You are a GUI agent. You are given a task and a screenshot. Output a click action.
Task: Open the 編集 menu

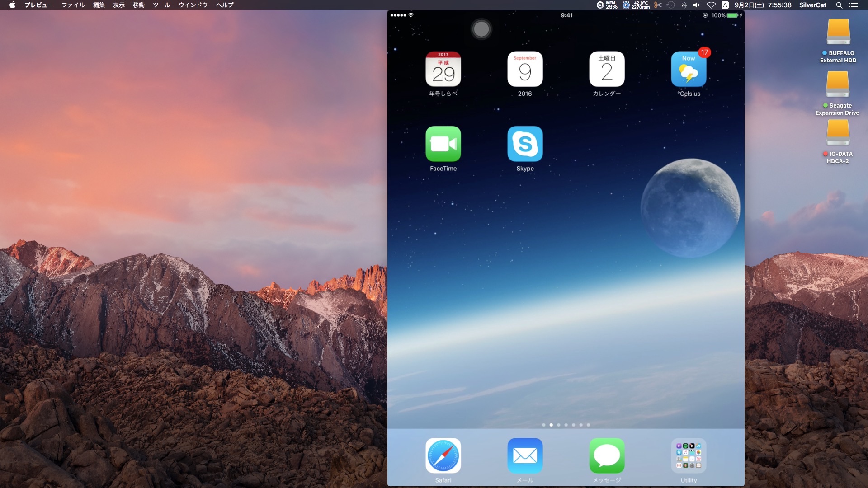(x=99, y=5)
